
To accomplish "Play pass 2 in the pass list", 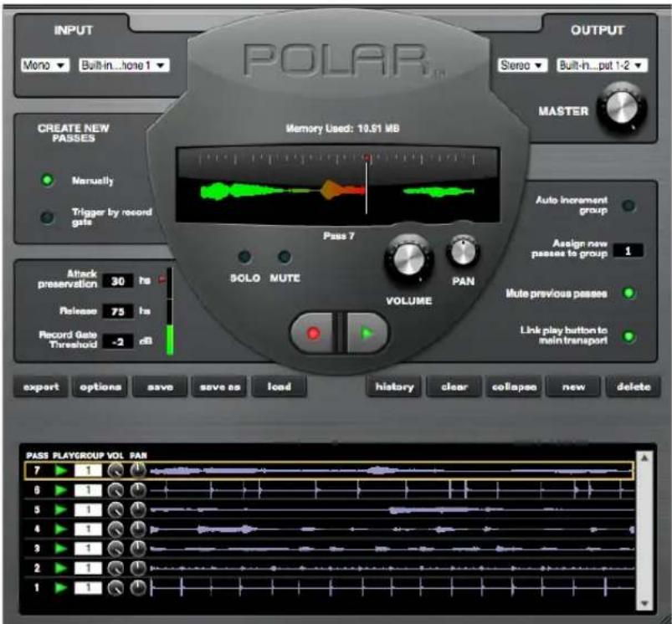I will pyautogui.click(x=61, y=568).
